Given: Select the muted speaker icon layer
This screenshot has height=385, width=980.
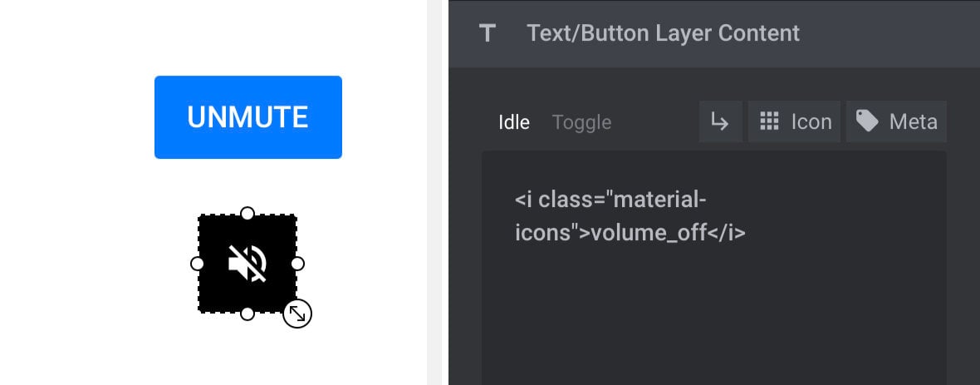Looking at the screenshot, I should click(x=247, y=264).
